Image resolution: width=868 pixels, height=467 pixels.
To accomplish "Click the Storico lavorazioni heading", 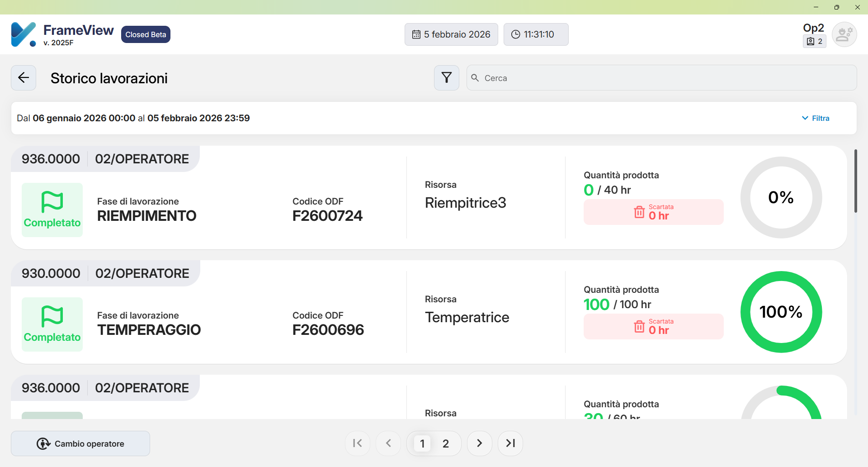I will pos(109,78).
